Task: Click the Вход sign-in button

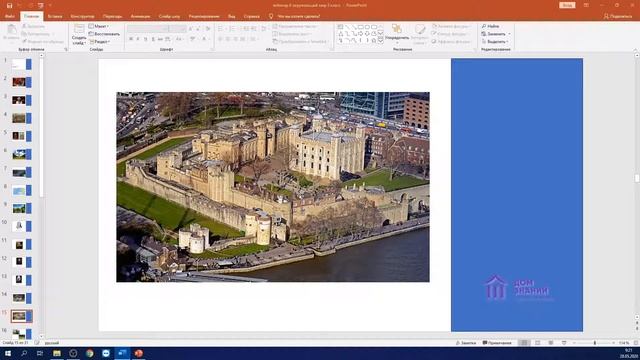Action: pos(567,5)
